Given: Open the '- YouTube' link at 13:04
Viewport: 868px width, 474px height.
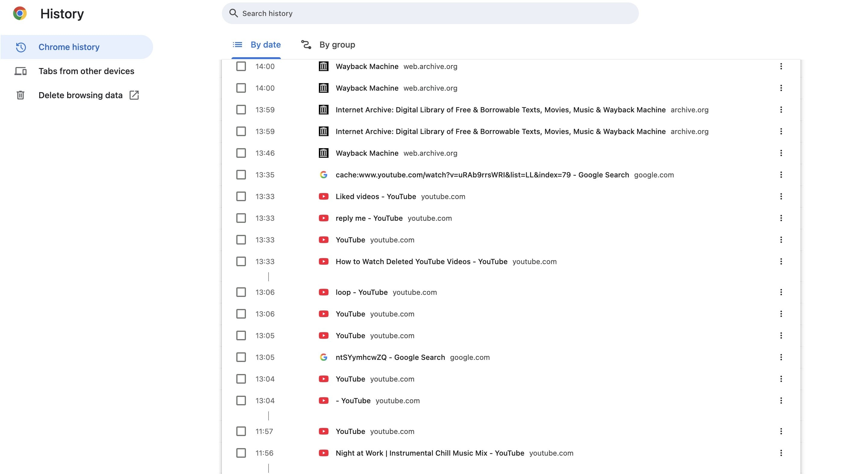Looking at the screenshot, I should point(353,401).
